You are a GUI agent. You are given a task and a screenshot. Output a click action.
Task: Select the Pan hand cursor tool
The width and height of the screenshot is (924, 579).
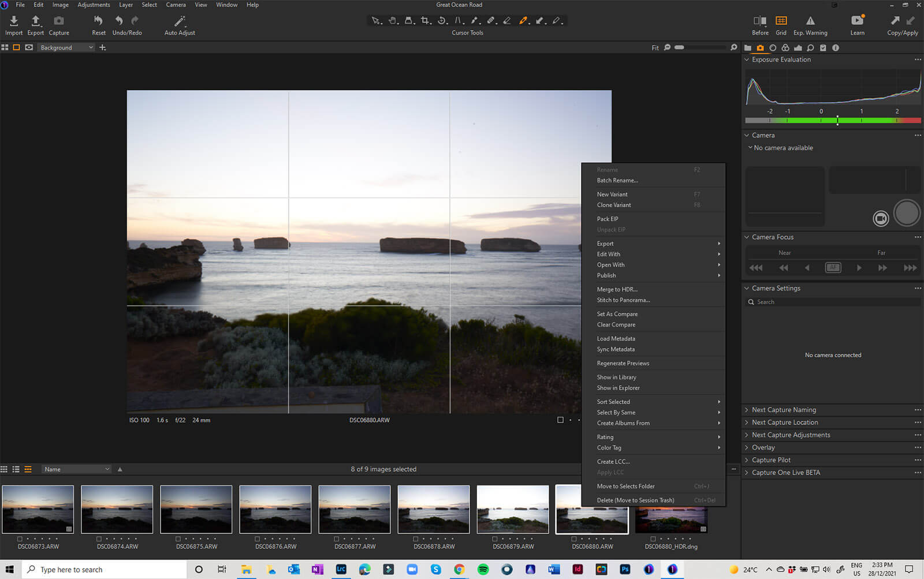393,21
